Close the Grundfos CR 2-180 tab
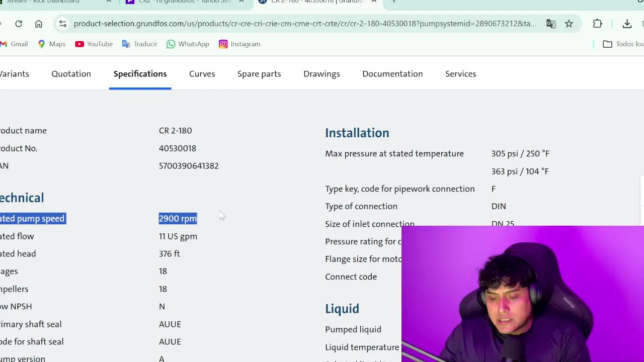644x362 pixels. coord(374,2)
